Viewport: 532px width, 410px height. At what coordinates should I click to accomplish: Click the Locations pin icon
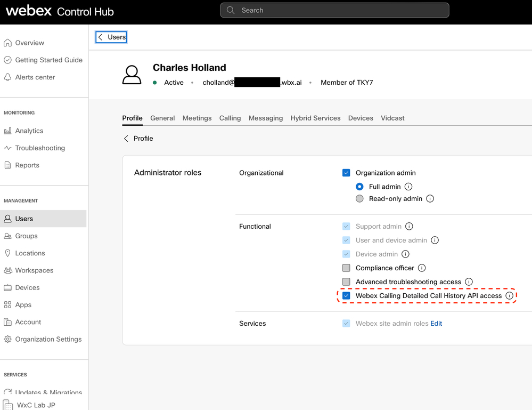(x=7, y=253)
